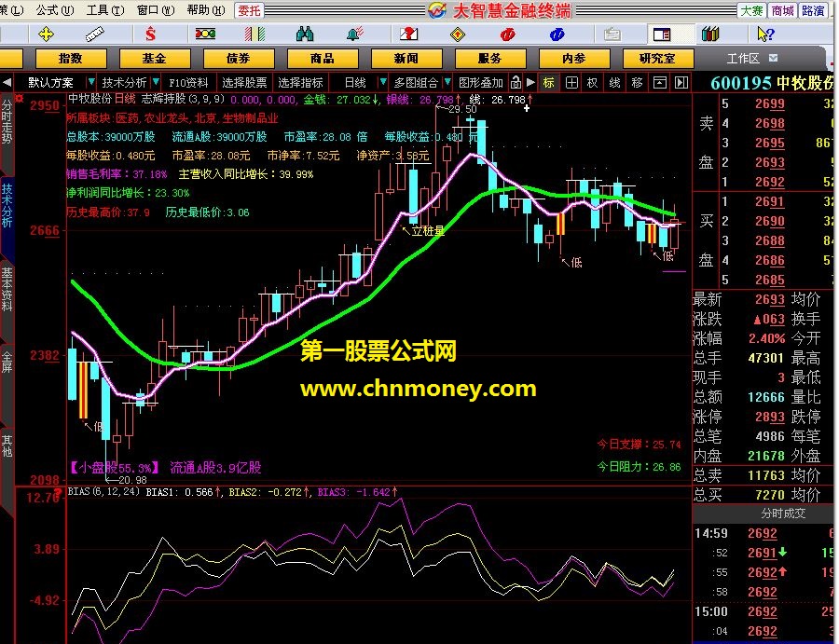Open the 公式 menu
839x644 pixels.
click(x=55, y=10)
